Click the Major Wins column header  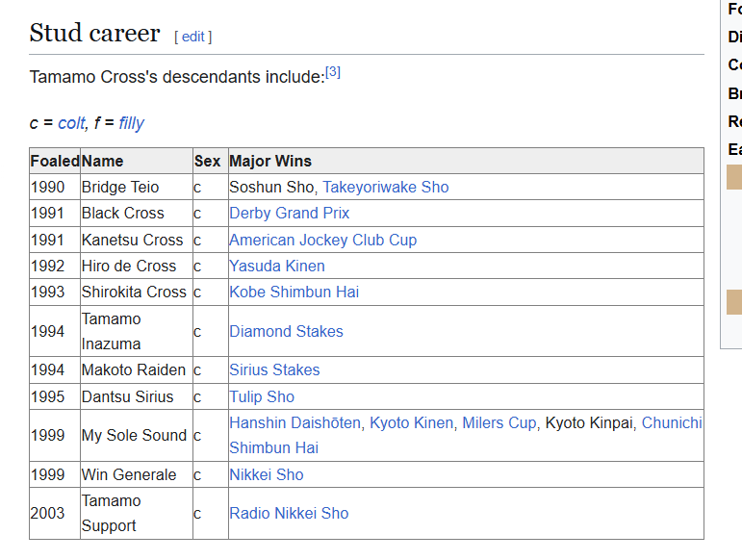(466, 161)
